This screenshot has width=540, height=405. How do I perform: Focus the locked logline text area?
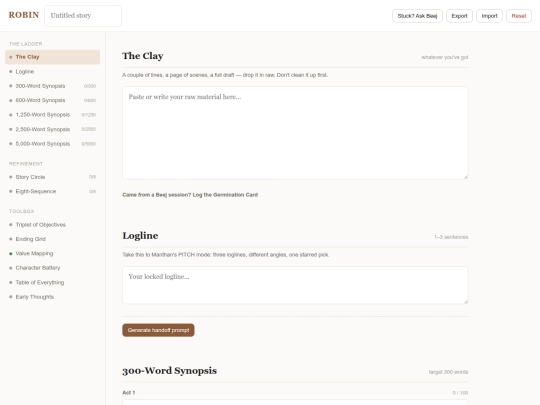coord(295,285)
